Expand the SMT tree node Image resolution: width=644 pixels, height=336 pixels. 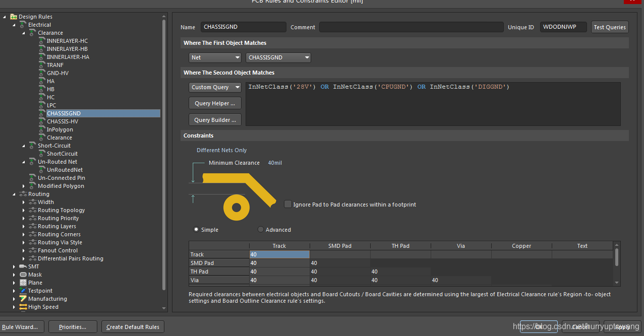[x=14, y=266]
